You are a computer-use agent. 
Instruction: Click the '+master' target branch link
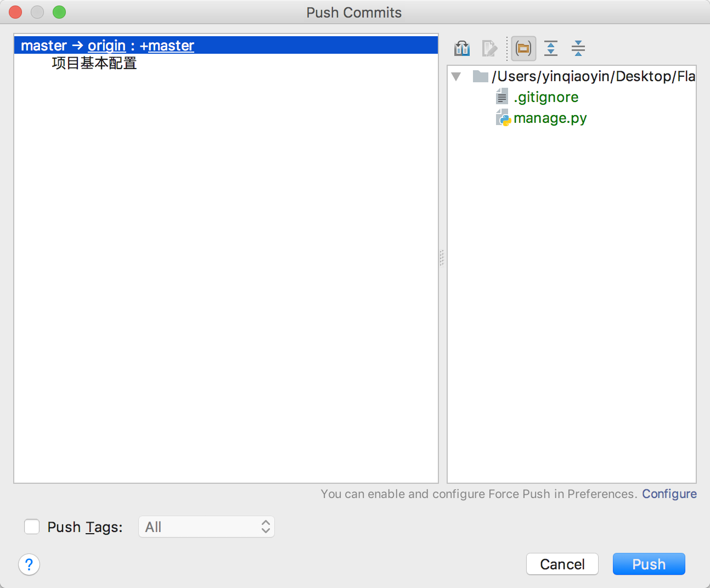click(167, 46)
